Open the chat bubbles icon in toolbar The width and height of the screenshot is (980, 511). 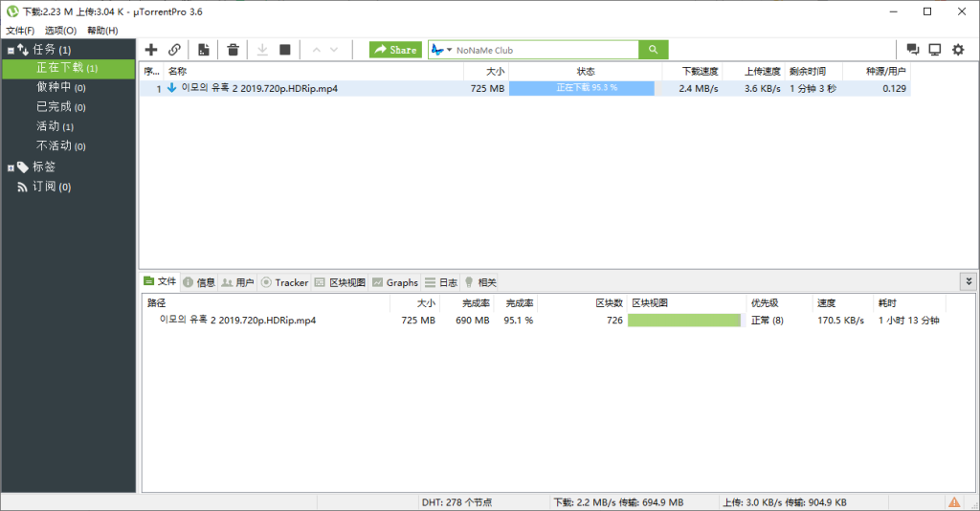(x=913, y=50)
